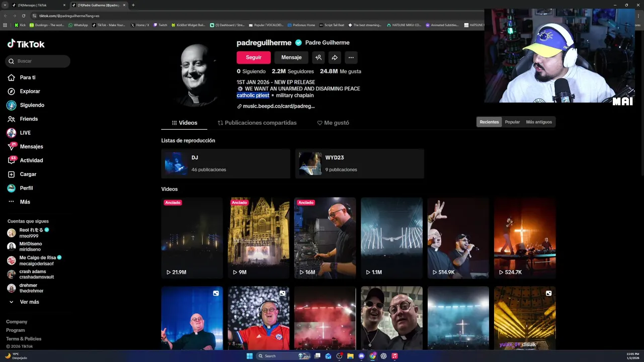Open Actividad notifications icon
644x362 pixels.
point(11,160)
